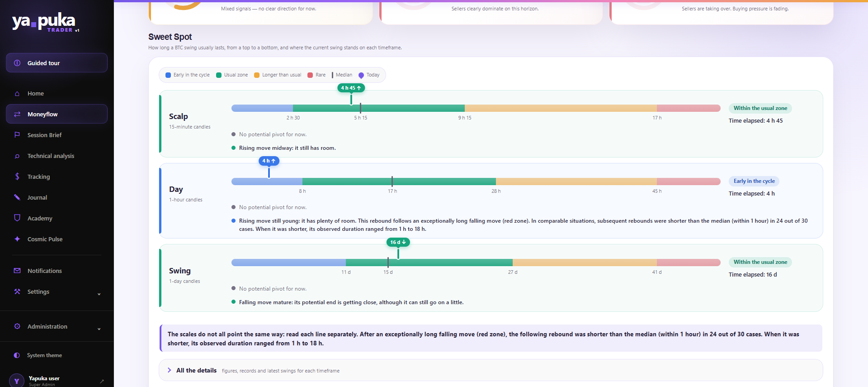Open the Journal section

coord(57,197)
